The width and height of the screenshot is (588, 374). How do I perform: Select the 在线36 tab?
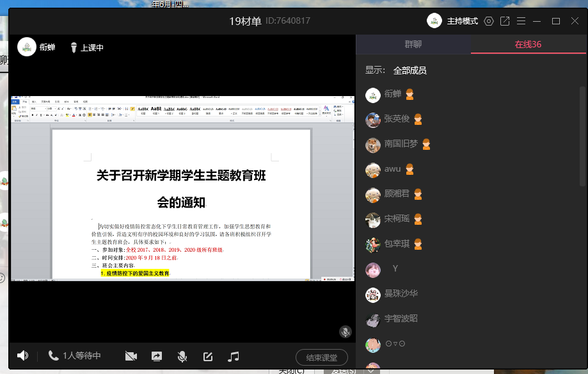pos(528,44)
